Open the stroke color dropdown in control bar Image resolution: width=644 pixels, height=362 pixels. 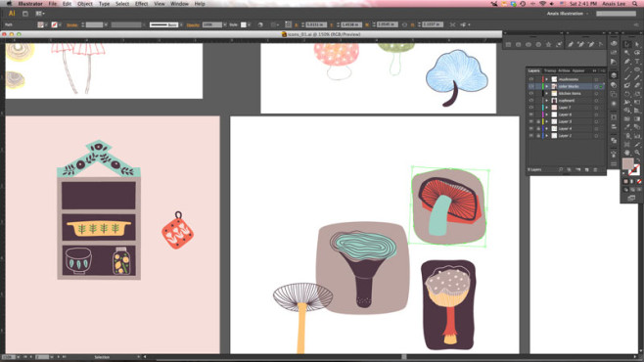tap(60, 24)
